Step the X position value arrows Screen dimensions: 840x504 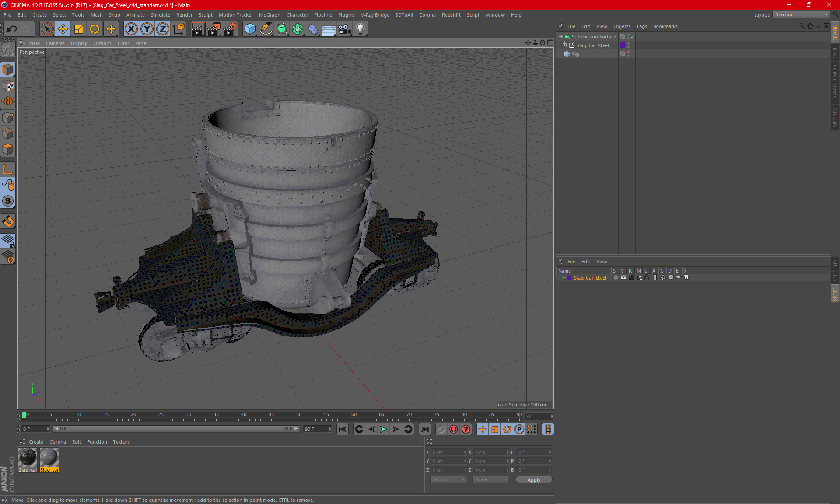tap(465, 452)
